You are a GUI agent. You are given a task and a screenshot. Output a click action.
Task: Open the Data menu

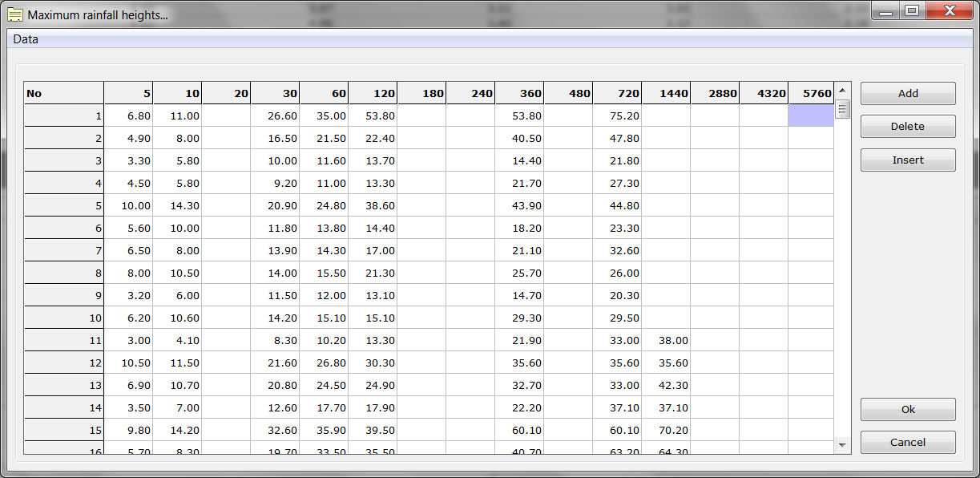click(x=26, y=39)
